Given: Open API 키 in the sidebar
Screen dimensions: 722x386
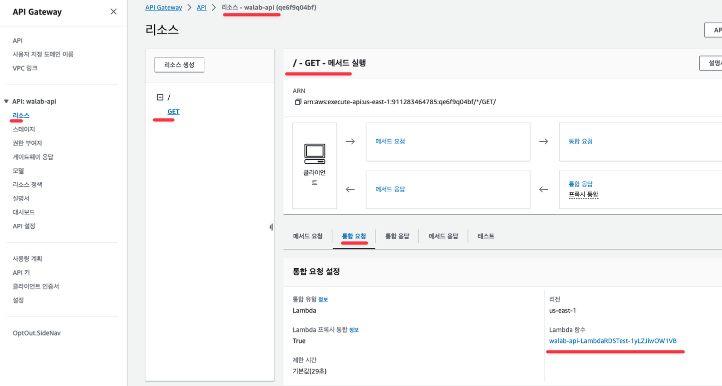Looking at the screenshot, I should 21,272.
